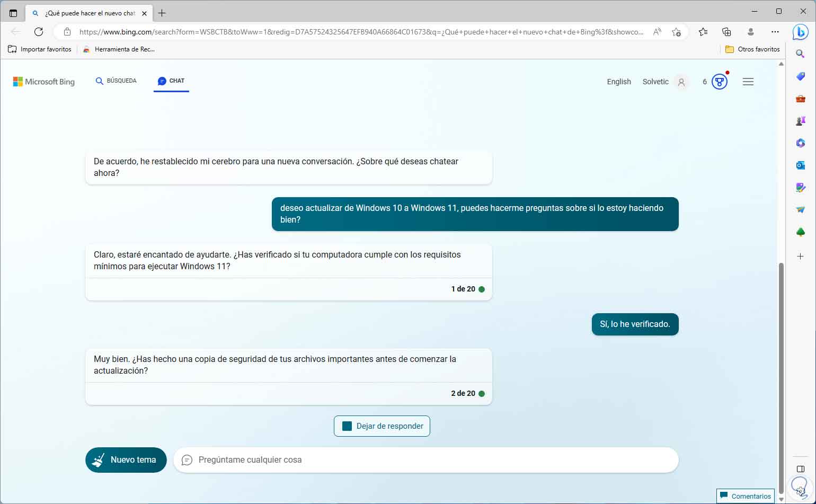Open the Edge settings ellipsis menu
The height and width of the screenshot is (504, 816).
point(775,32)
